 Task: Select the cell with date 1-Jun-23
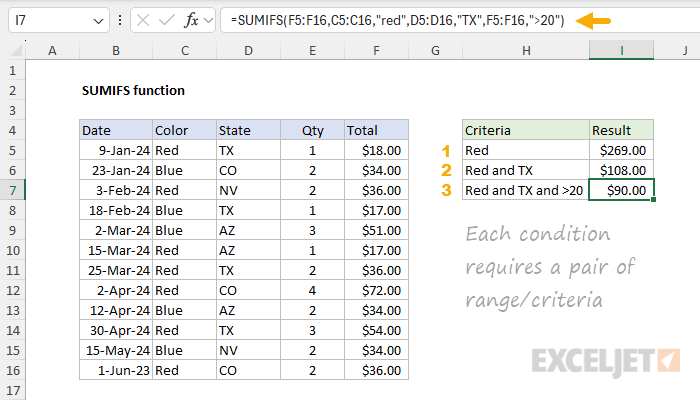click(116, 371)
